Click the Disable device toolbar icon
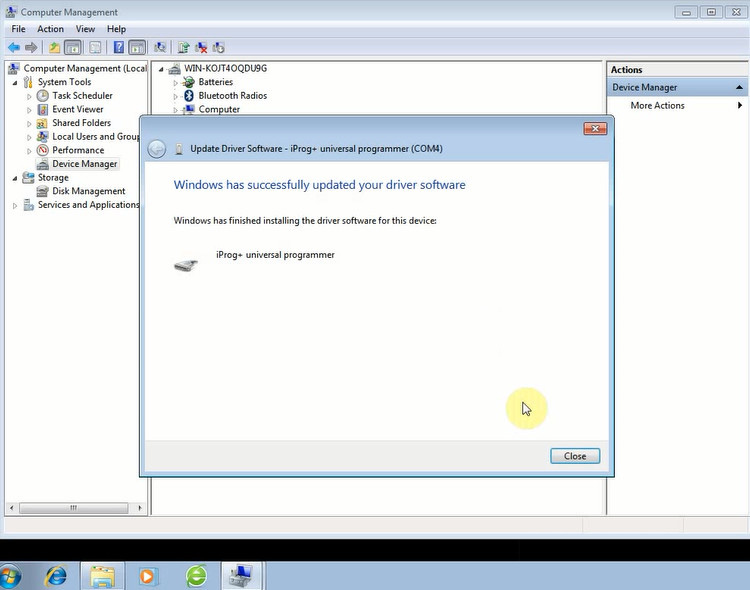This screenshot has width=750, height=590. [219, 47]
